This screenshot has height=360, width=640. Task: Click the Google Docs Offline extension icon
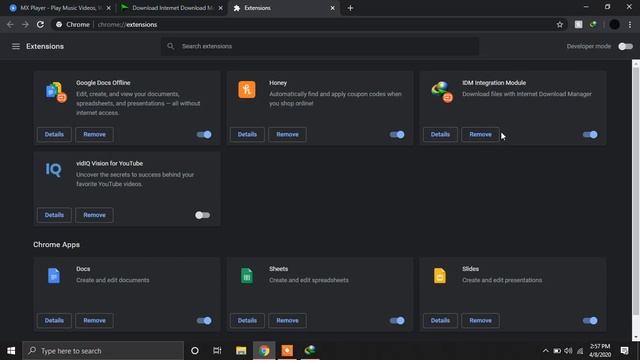pos(56,92)
